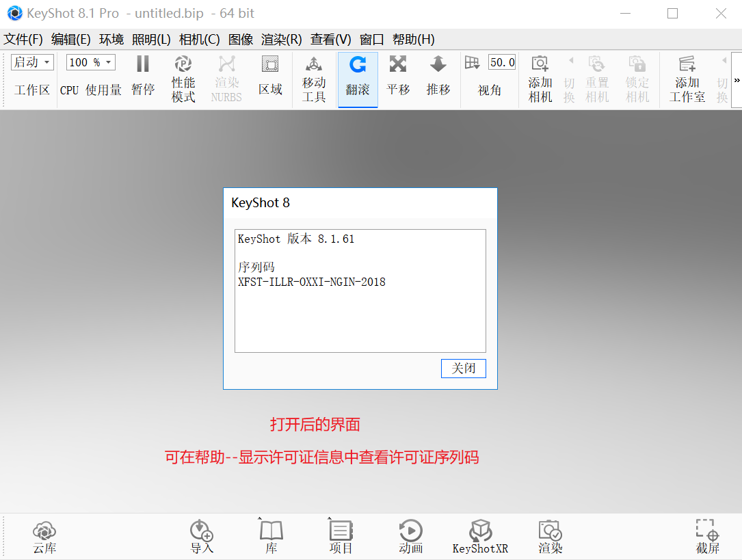Click the KeyShot app logo in the title bar
Image resolution: width=742 pixels, height=560 pixels.
point(14,13)
